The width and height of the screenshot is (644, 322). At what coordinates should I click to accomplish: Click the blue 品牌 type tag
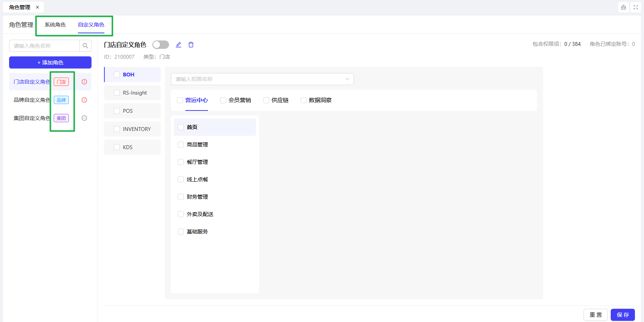[61, 100]
